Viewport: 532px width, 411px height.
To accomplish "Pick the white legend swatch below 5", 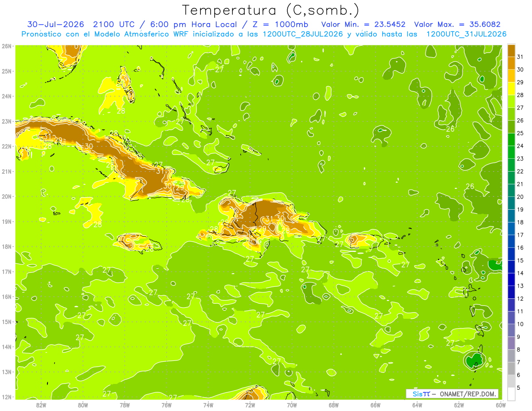I will [x=512, y=394].
